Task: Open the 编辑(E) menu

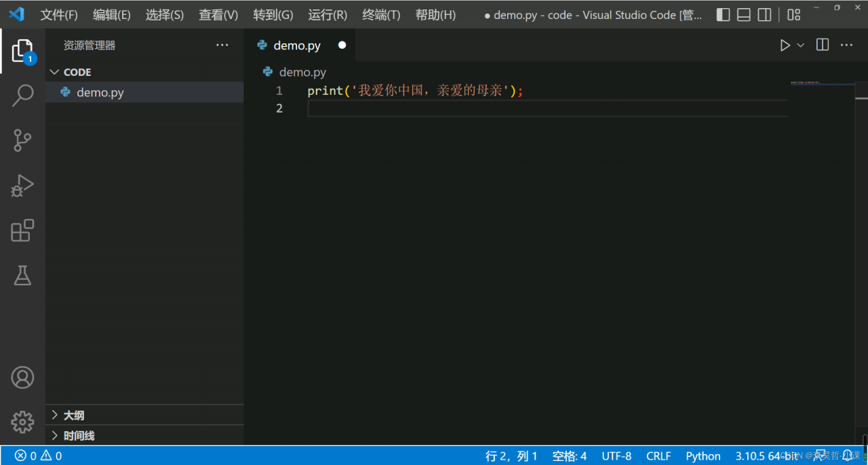Action: point(112,15)
